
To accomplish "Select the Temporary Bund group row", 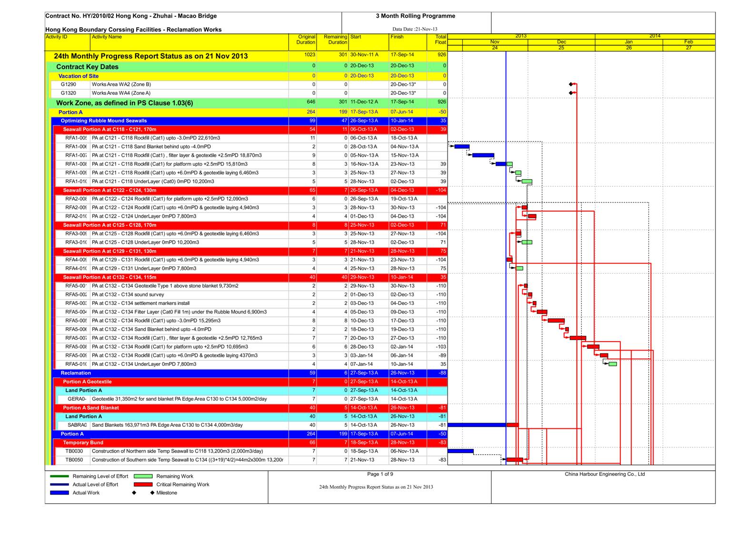I will click(250, 443).
